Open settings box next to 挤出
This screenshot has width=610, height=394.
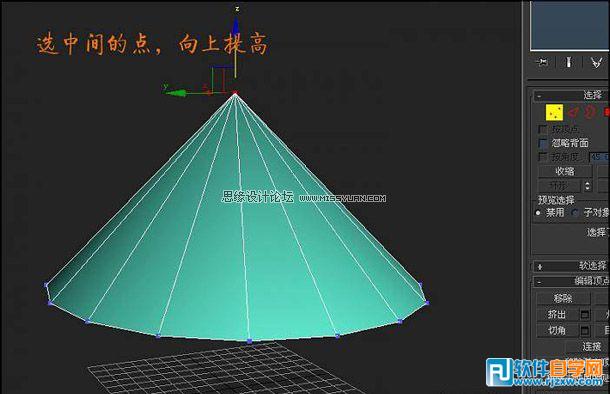click(x=585, y=314)
